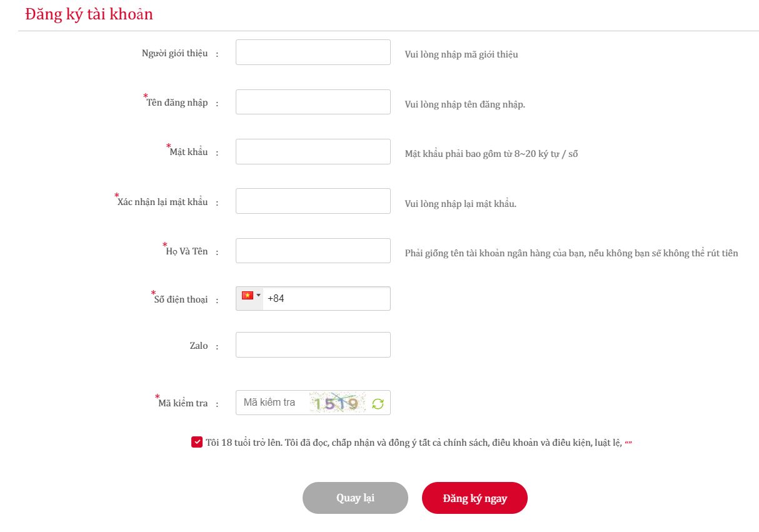Focus the Người giới thiệu input field
The height and width of the screenshot is (532, 759).
[313, 53]
